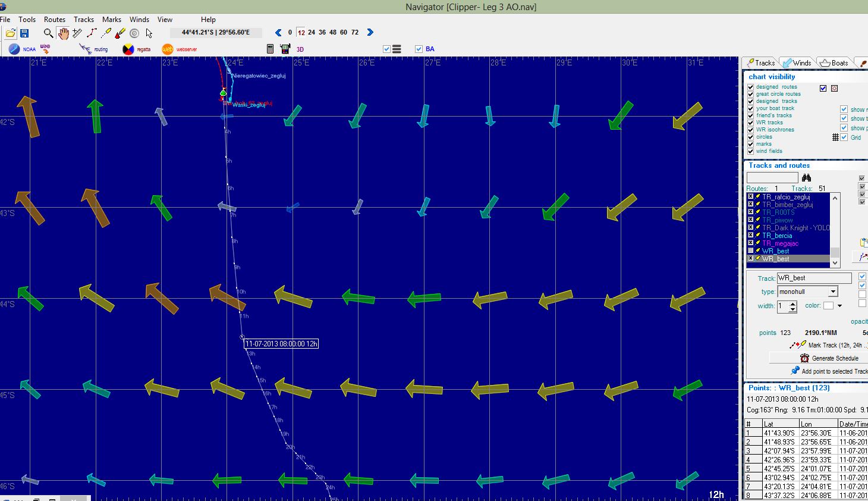Toggle WR isochrones visibility

click(x=750, y=130)
